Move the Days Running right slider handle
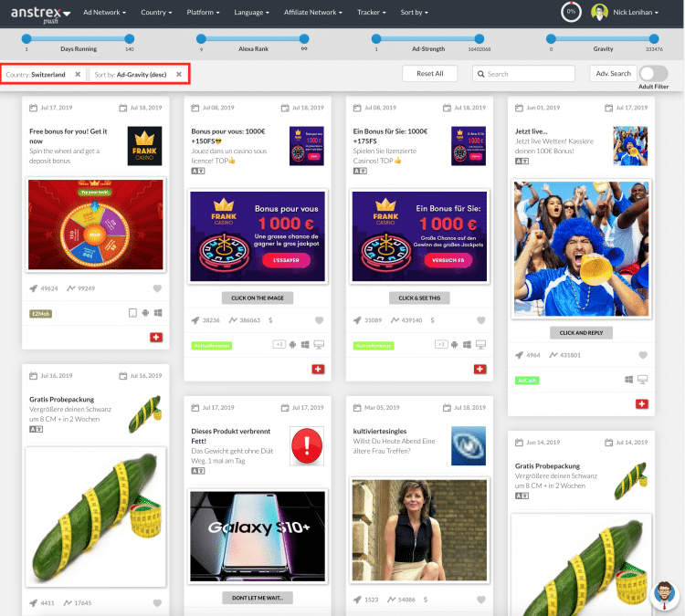 (130, 39)
